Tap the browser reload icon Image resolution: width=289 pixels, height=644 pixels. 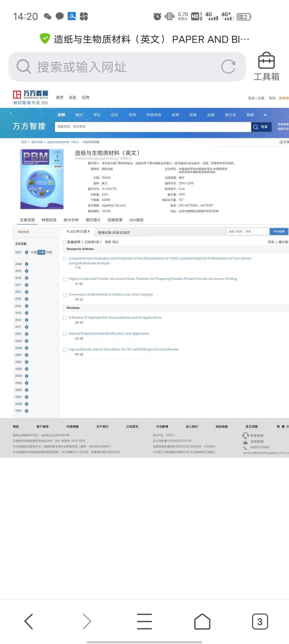tap(228, 67)
